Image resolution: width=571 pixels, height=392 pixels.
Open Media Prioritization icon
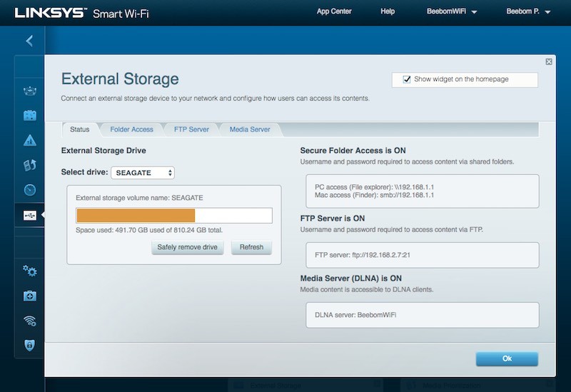tap(30, 165)
